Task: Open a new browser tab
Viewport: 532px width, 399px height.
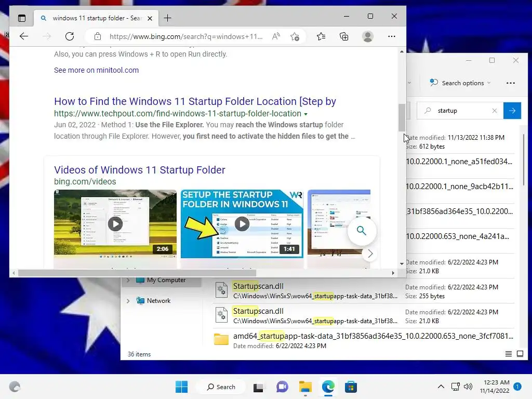Action: point(168,18)
